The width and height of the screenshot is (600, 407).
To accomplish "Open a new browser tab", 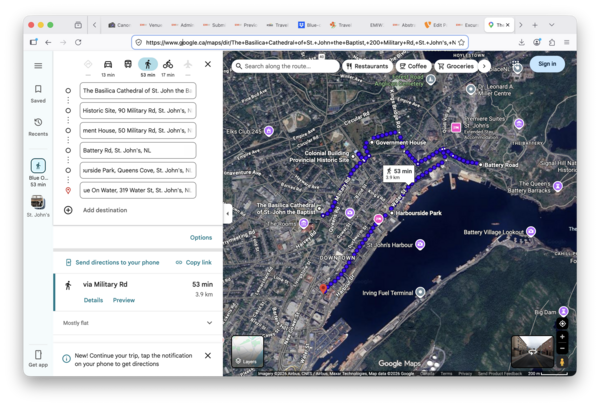I will pyautogui.click(x=535, y=25).
